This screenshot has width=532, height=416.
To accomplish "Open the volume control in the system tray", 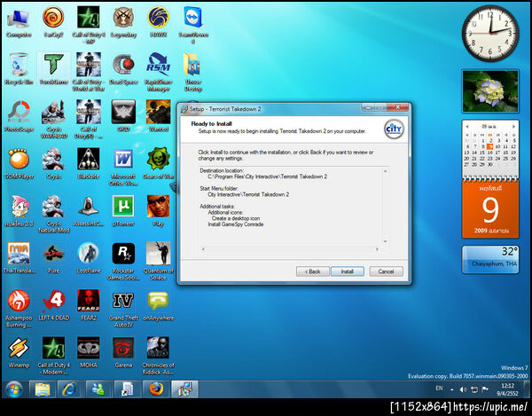I will (x=463, y=389).
